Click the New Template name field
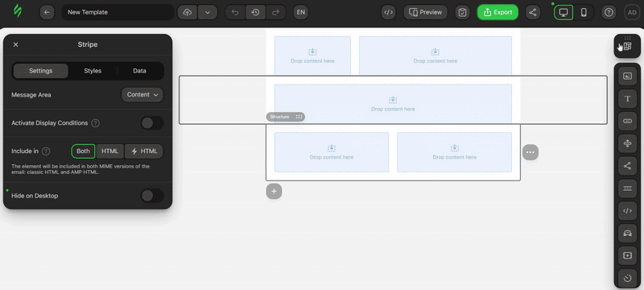644x290 pixels. click(x=118, y=12)
